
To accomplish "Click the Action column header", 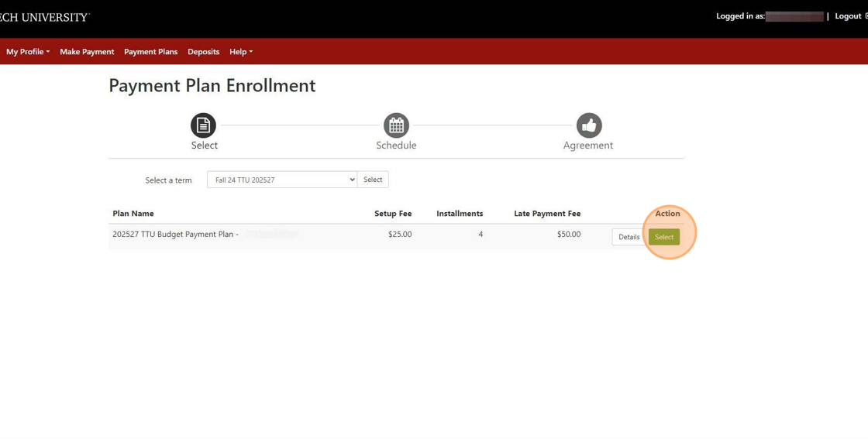I will point(667,214).
